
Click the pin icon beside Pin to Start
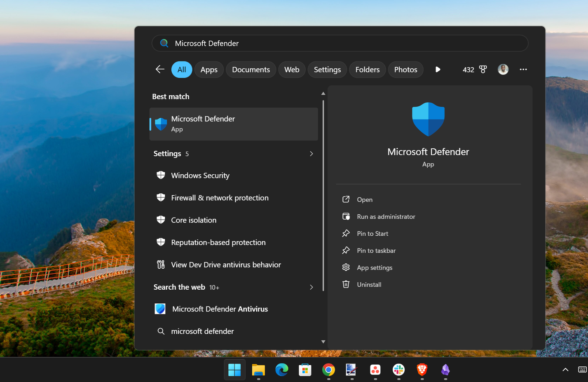(x=346, y=233)
